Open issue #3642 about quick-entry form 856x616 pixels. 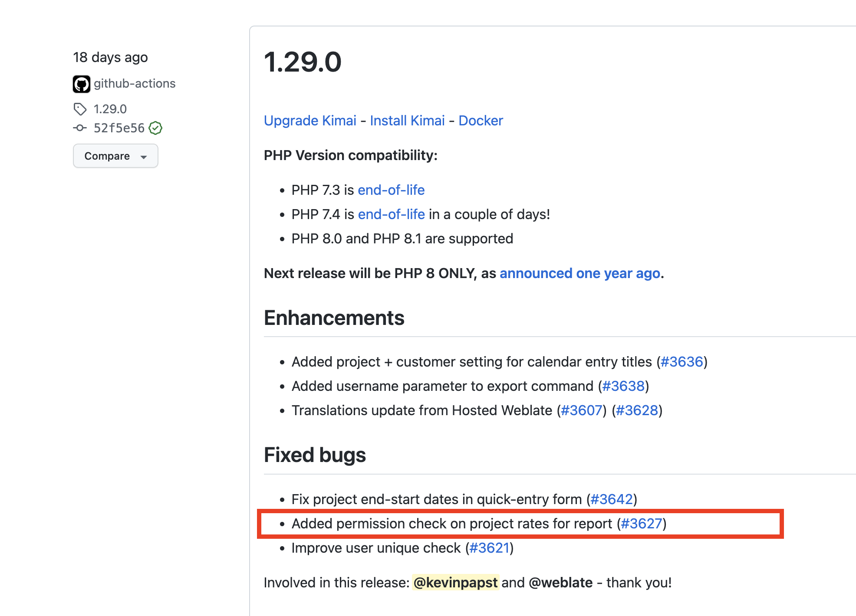tap(612, 499)
